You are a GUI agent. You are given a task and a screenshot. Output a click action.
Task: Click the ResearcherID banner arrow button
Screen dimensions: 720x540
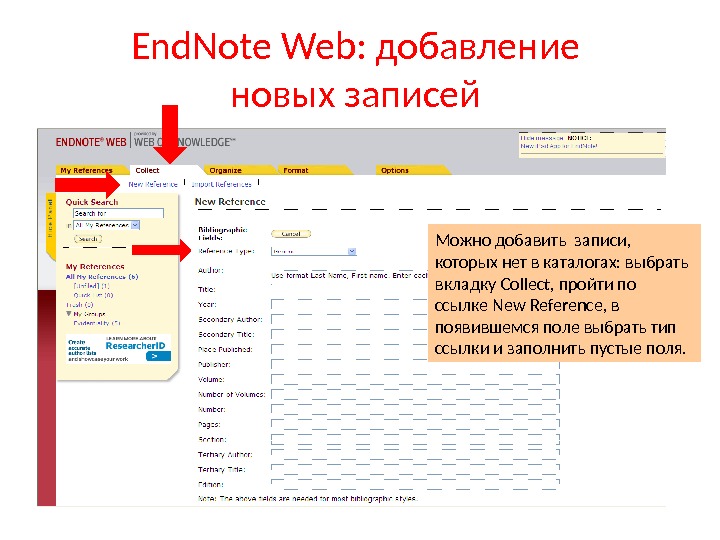tap(158, 356)
